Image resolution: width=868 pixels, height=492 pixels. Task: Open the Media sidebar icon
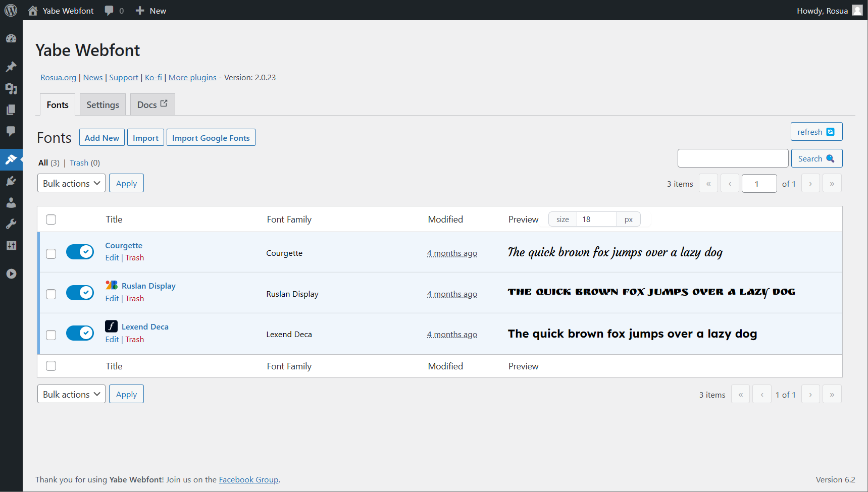(x=11, y=88)
